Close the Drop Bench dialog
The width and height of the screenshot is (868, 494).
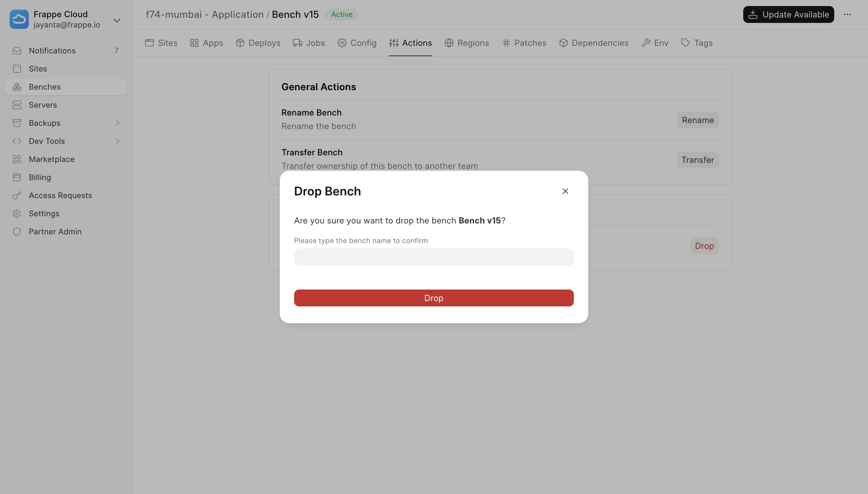coord(565,191)
